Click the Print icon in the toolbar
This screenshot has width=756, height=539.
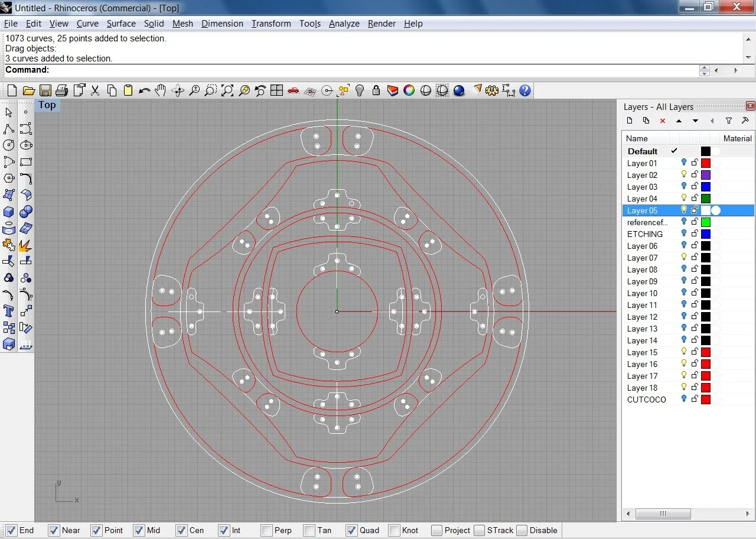click(x=61, y=90)
